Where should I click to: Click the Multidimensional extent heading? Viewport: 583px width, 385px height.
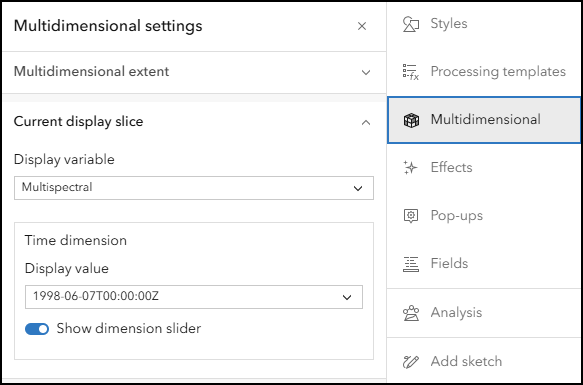91,71
